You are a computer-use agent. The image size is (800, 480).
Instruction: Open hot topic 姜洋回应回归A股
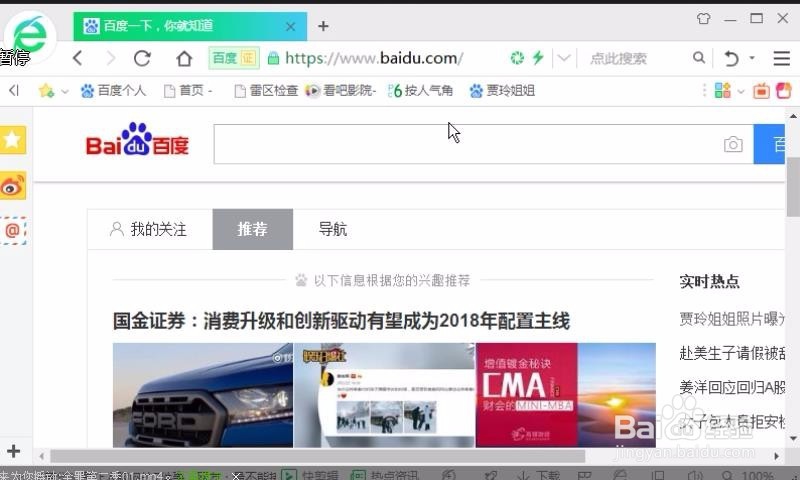pos(732,387)
